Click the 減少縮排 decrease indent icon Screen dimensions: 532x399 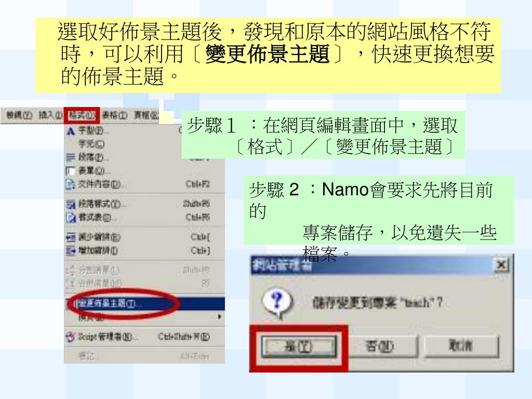coord(70,237)
